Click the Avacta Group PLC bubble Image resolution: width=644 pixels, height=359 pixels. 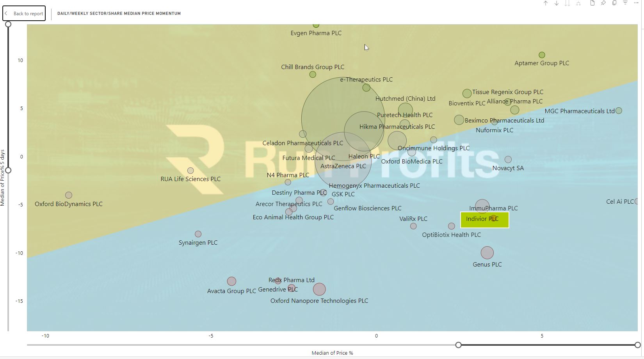[231, 281]
